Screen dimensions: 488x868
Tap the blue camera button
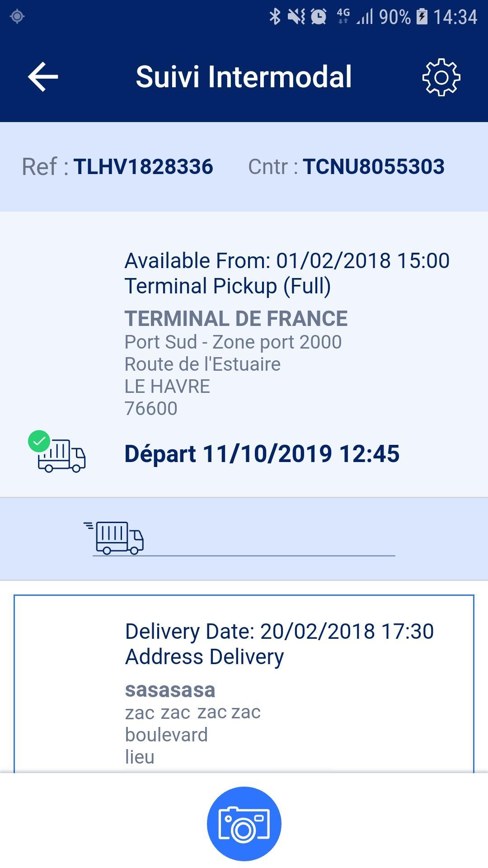(244, 824)
